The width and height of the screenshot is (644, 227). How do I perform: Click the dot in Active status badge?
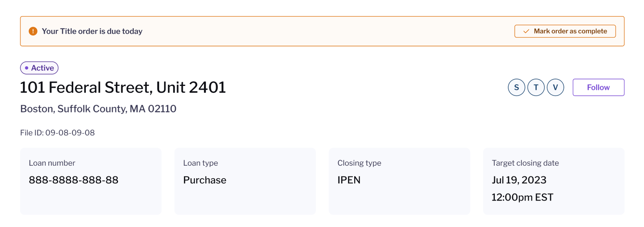[27, 68]
